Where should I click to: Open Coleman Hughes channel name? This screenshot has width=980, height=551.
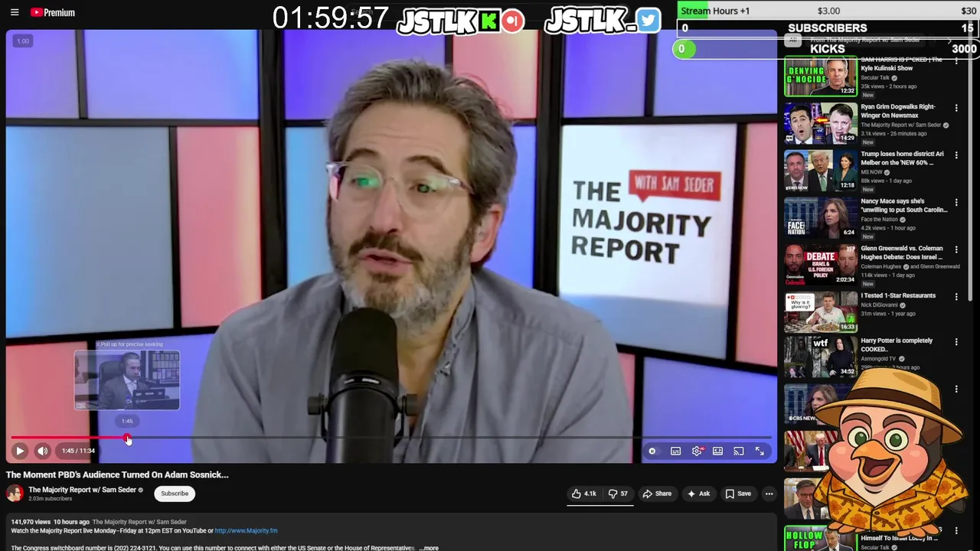[880, 266]
